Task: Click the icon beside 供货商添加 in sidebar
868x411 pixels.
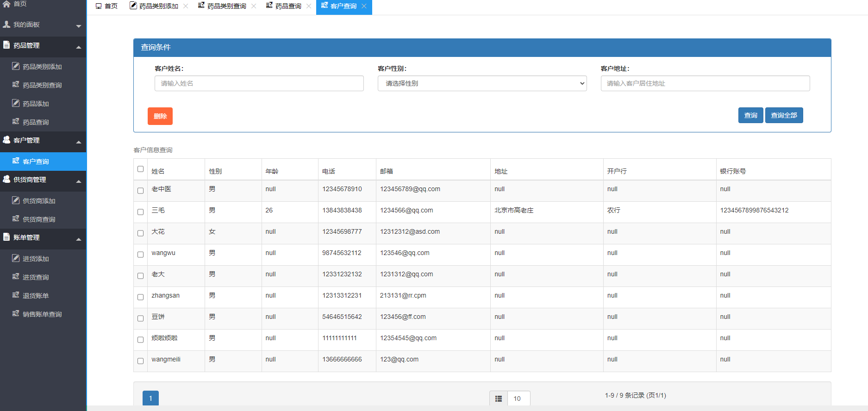Action: coord(16,200)
